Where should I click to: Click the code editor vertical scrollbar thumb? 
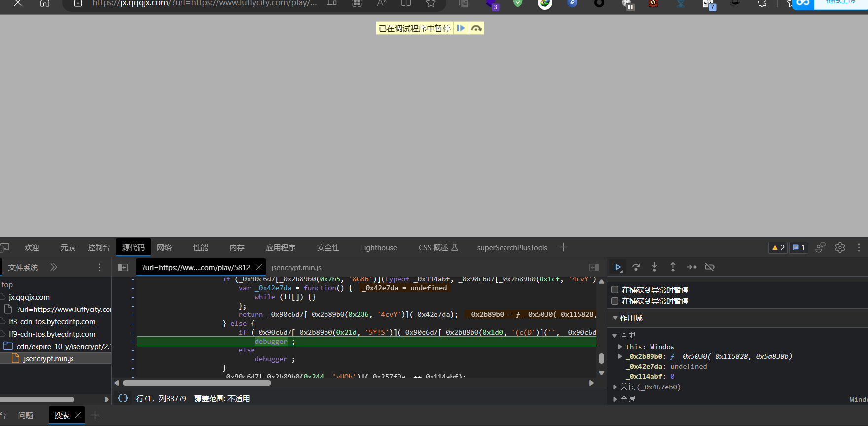coord(601,358)
